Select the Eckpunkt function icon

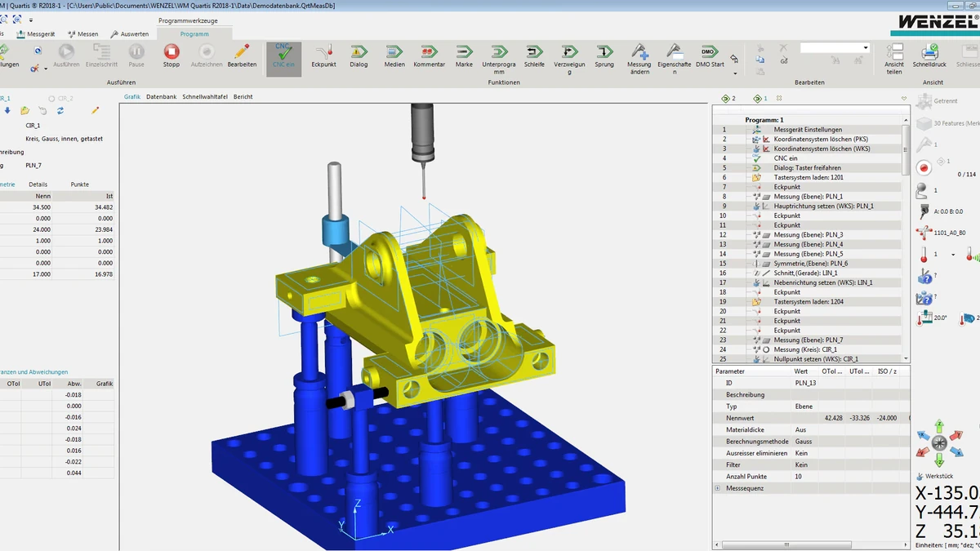[x=324, y=56]
